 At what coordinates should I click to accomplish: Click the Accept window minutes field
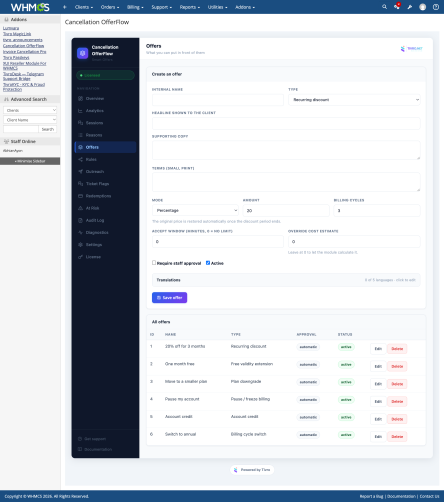(x=218, y=241)
